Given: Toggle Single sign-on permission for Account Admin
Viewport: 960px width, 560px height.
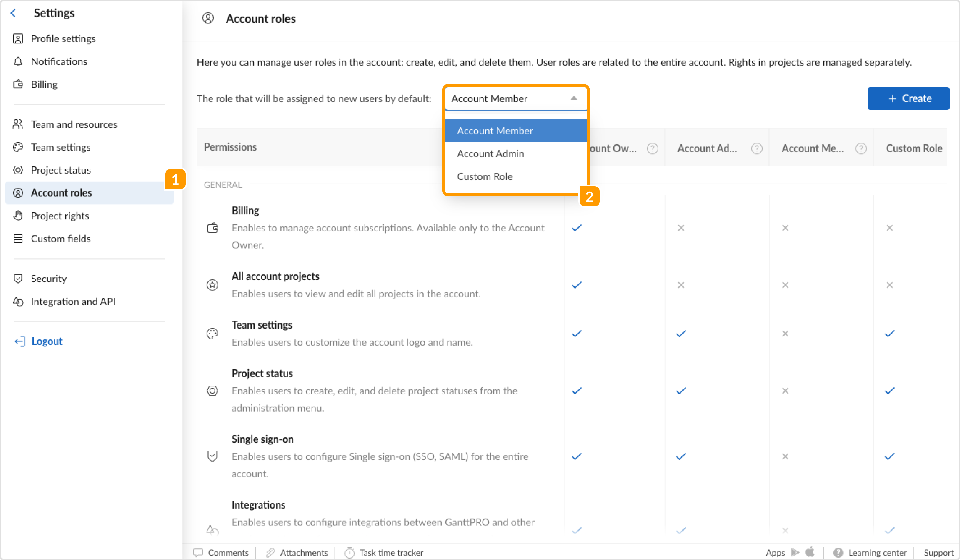Looking at the screenshot, I should tap(681, 456).
